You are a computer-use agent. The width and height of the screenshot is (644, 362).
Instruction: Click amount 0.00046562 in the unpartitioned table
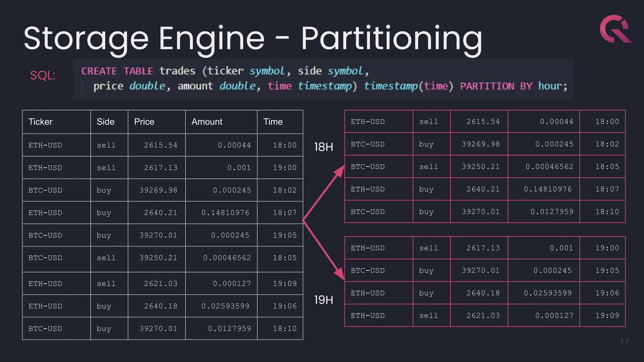(x=227, y=258)
